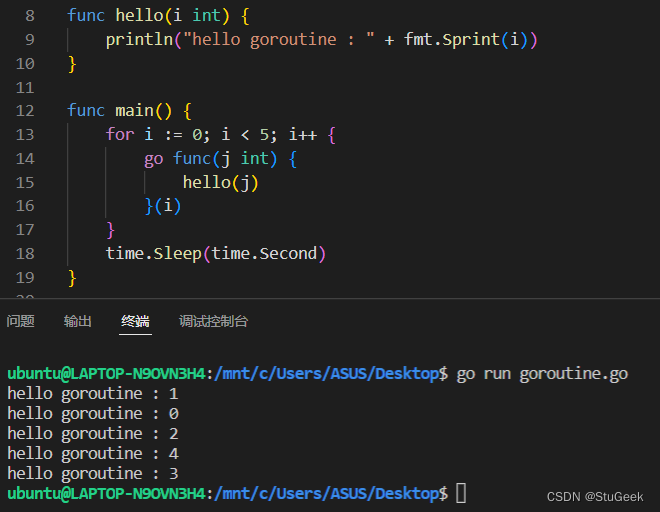This screenshot has height=512, width=660.
Task: Click time.Second argument on line 18
Action: (x=264, y=254)
